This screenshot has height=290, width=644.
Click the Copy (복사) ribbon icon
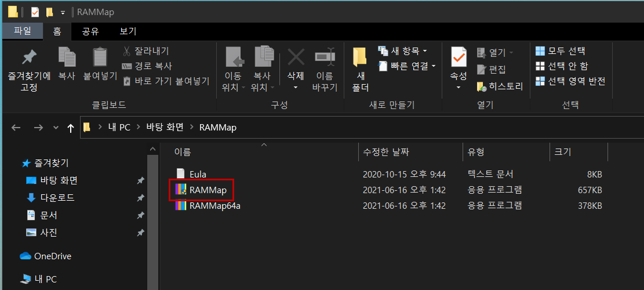[67, 57]
